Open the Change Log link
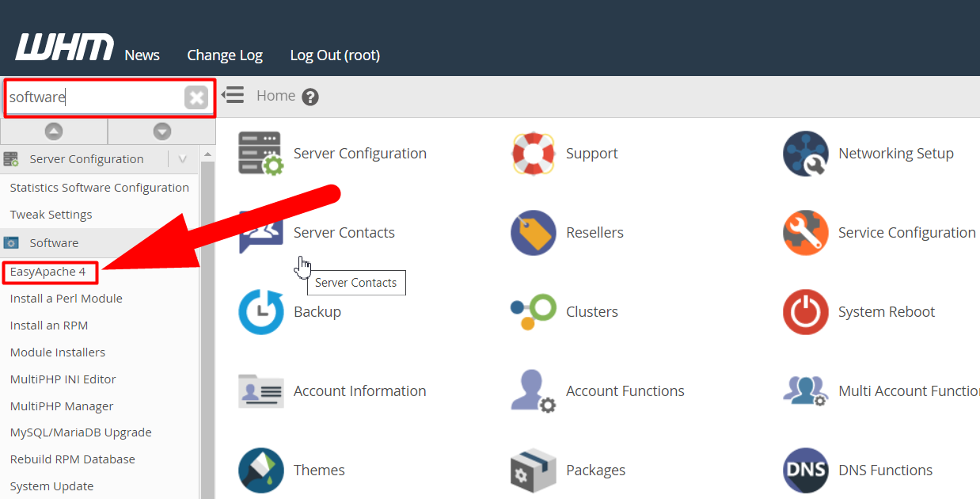 coord(225,55)
